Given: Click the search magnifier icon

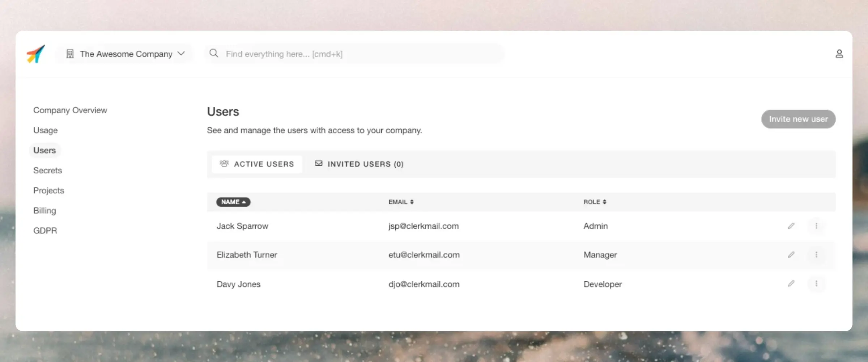Looking at the screenshot, I should [214, 54].
